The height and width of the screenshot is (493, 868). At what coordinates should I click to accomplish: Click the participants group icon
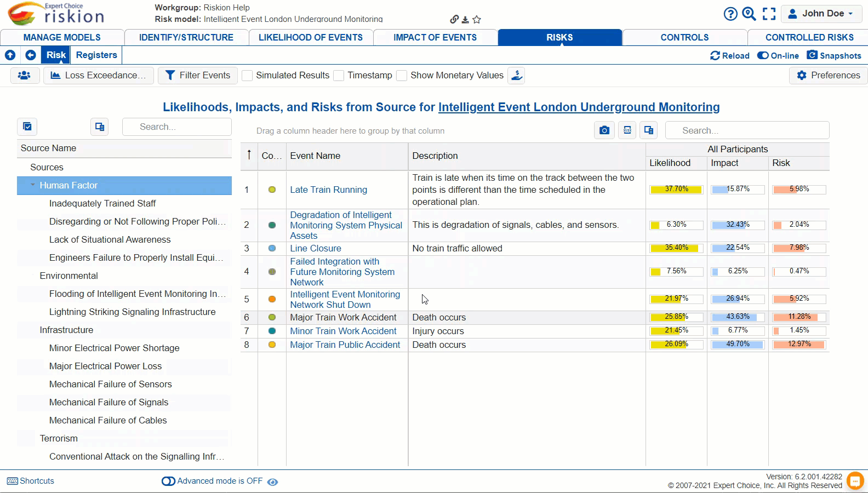click(x=24, y=76)
